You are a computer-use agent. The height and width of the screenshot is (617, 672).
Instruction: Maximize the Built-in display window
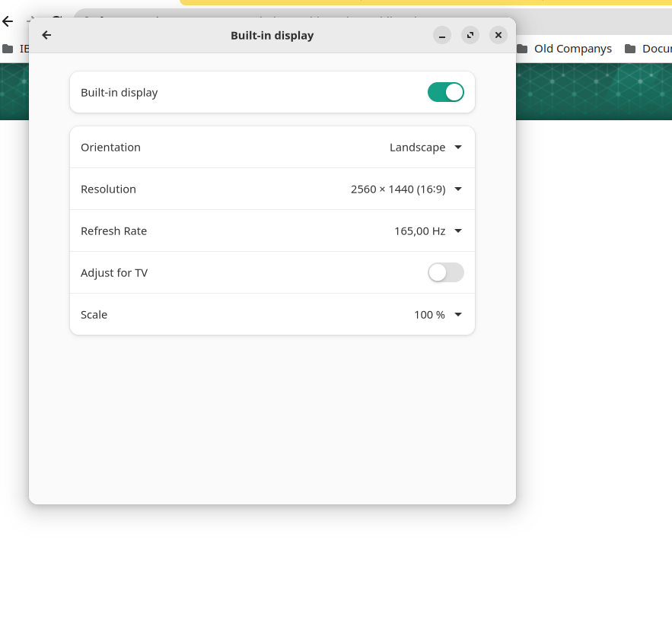tap(470, 35)
